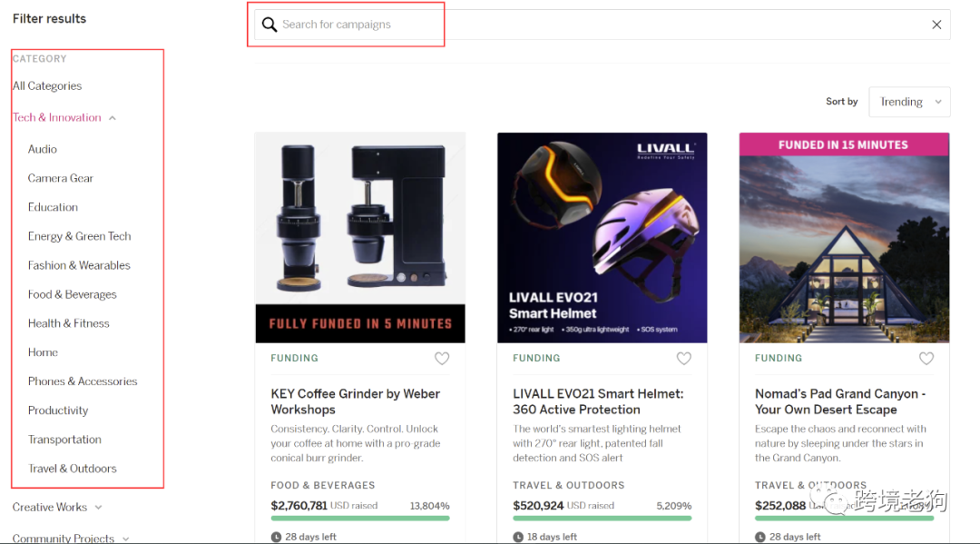The width and height of the screenshot is (980, 544).
Task: Favorite the LIVALL EVO21 Smart Helmet heart
Action: pos(684,359)
